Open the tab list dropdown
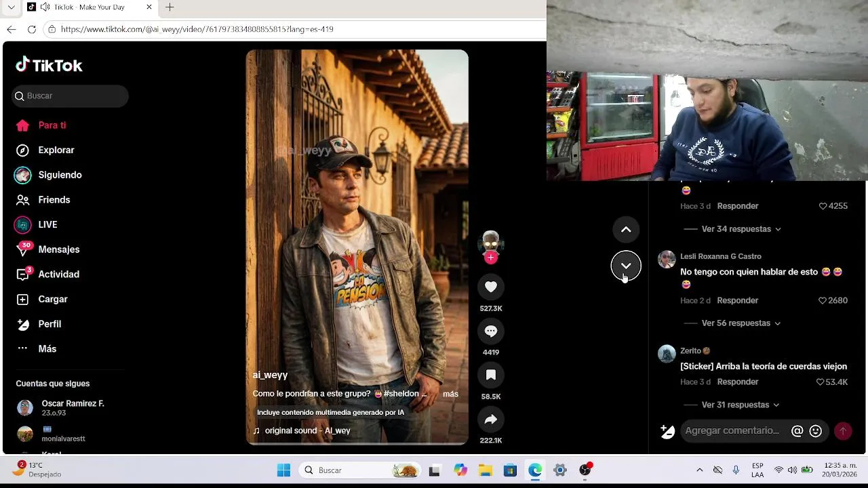This screenshot has width=868, height=488. pos(11,7)
